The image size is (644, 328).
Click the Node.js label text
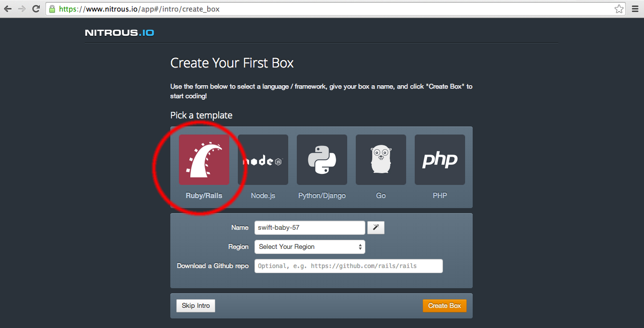pos(263,195)
